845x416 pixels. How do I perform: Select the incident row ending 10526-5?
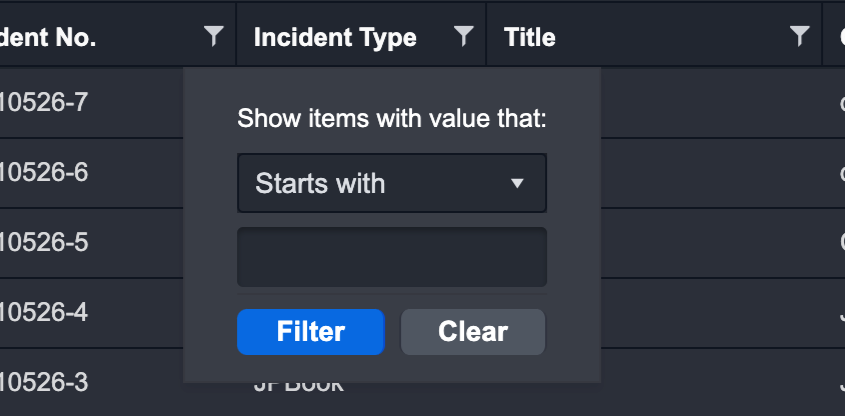pyautogui.click(x=44, y=242)
